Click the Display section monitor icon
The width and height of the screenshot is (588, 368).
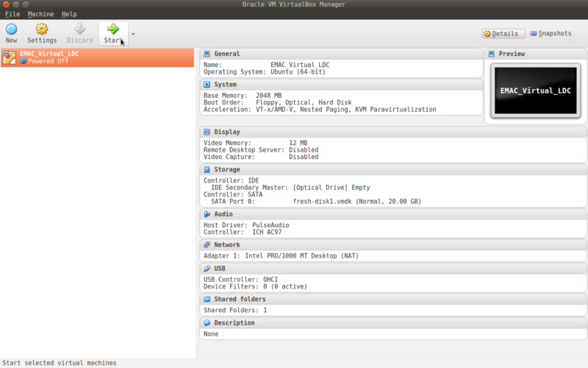[x=207, y=132]
